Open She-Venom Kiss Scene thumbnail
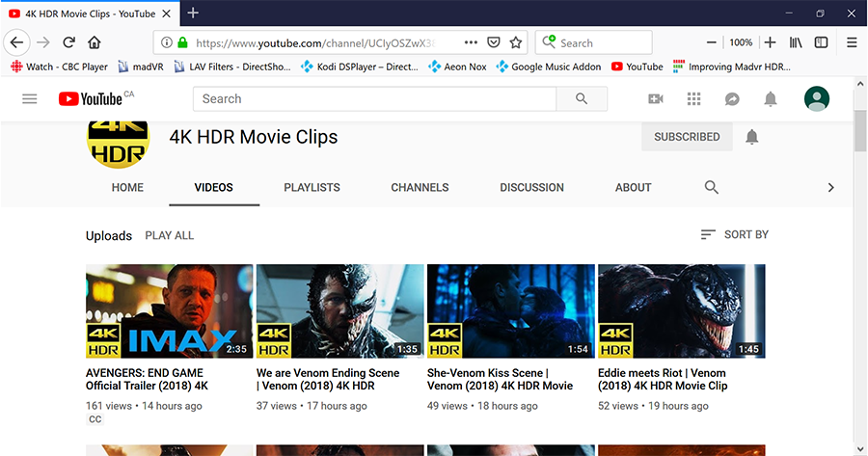This screenshot has height=456, width=868. [511, 311]
